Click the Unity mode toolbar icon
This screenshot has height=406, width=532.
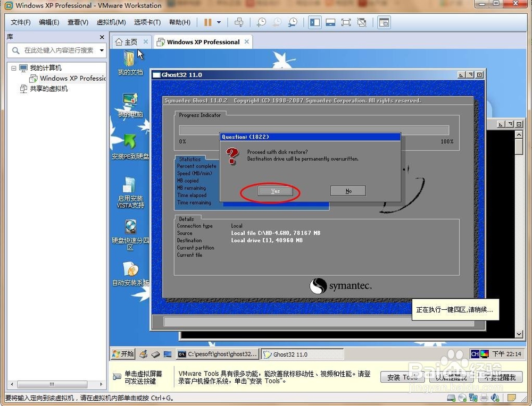(362, 22)
